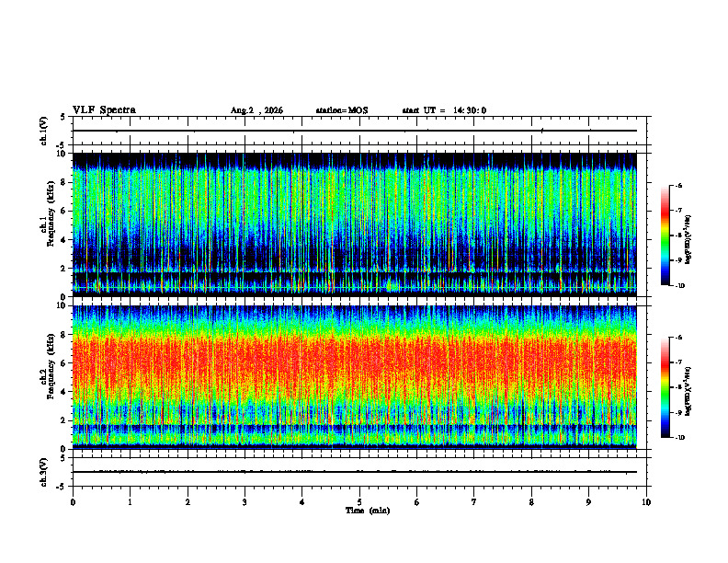Click the "4" kHz tick on ch.2 frequency axis
This screenshot has width=728, height=563.
point(64,392)
